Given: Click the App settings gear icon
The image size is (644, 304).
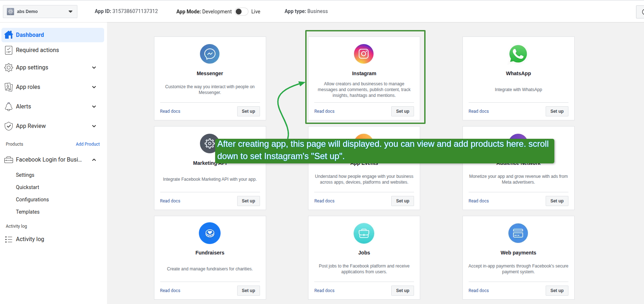Looking at the screenshot, I should tap(9, 68).
